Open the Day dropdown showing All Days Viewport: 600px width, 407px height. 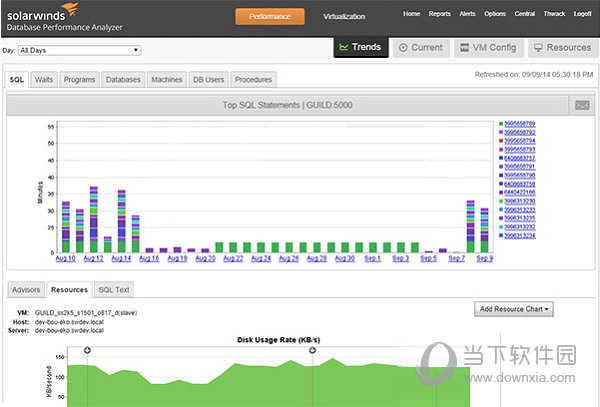[x=80, y=50]
